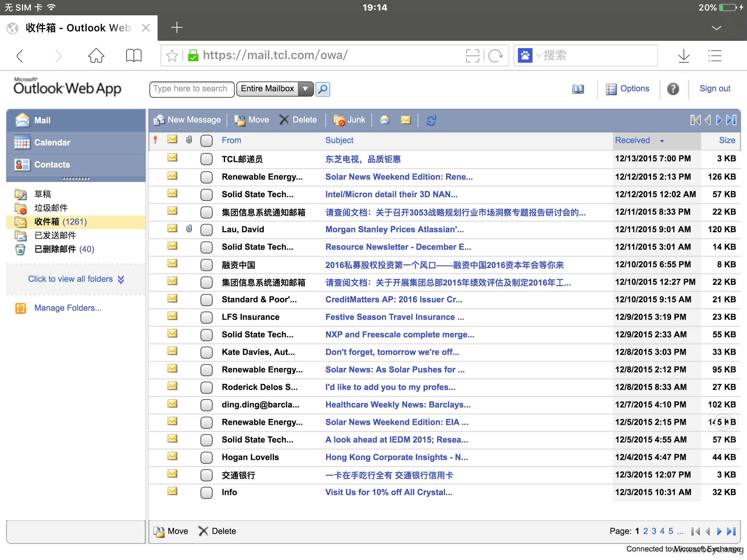Open the 已发送邮件 sent folder
The image size is (747, 560).
(55, 236)
